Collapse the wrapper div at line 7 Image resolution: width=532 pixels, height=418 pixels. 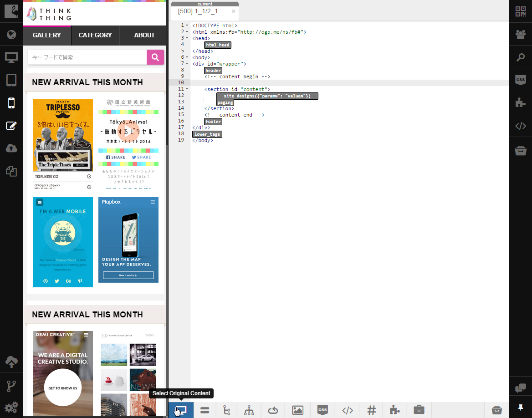pyautogui.click(x=187, y=63)
